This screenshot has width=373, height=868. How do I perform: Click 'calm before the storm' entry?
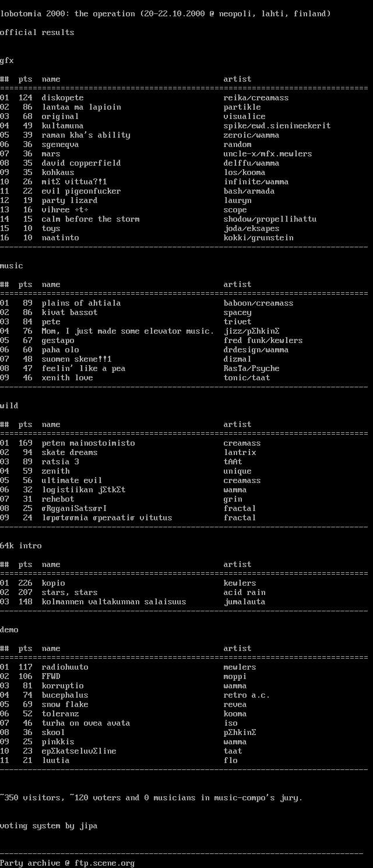pyautogui.click(x=90, y=219)
